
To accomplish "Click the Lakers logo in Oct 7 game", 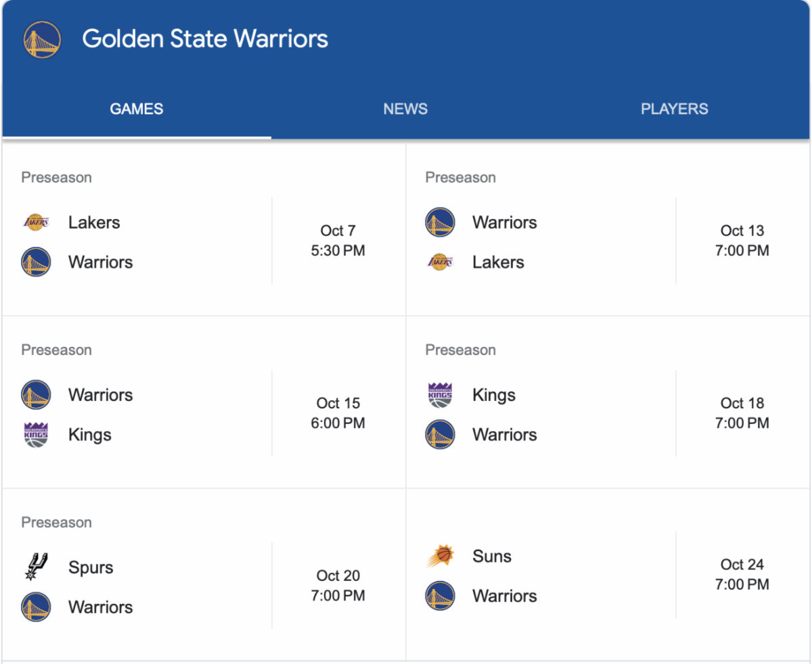I will (36, 222).
